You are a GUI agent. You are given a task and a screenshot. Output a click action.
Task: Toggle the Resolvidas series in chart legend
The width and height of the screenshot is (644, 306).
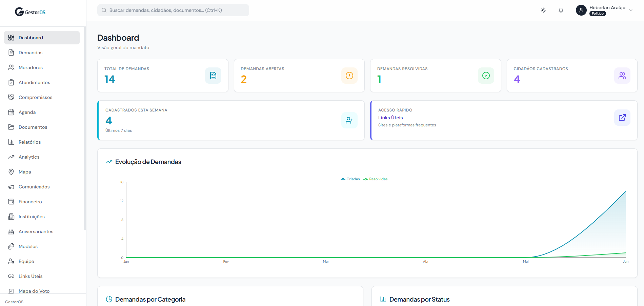tap(376, 179)
